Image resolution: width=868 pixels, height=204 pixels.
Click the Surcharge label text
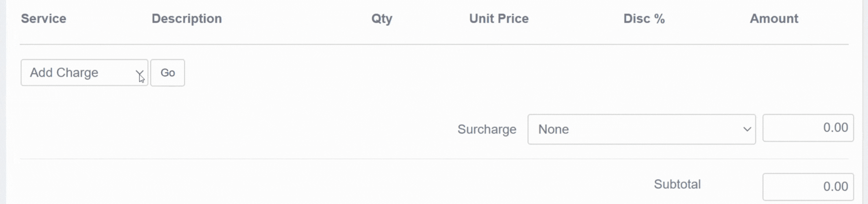tap(487, 129)
